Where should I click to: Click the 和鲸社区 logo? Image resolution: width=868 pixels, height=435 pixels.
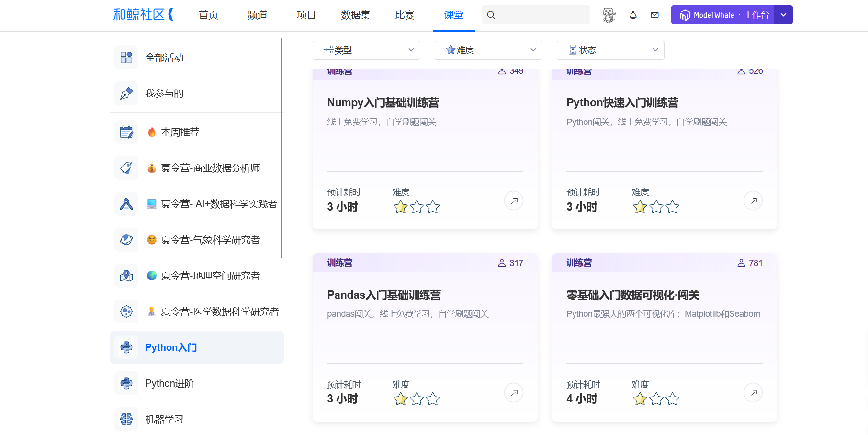[x=143, y=14]
